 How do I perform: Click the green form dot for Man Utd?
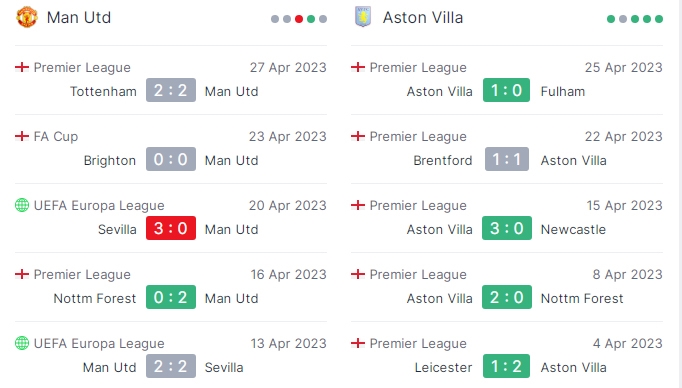click(x=311, y=19)
